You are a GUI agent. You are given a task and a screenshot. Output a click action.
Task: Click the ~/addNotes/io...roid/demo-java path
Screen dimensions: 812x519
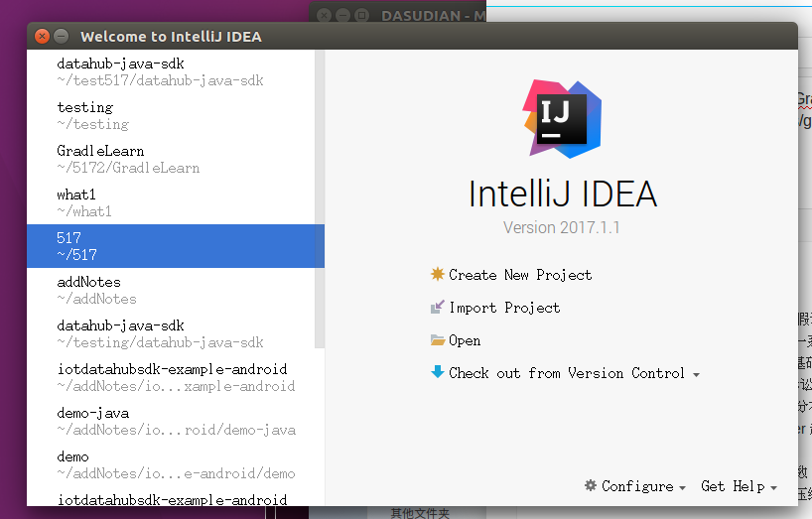coord(176,430)
